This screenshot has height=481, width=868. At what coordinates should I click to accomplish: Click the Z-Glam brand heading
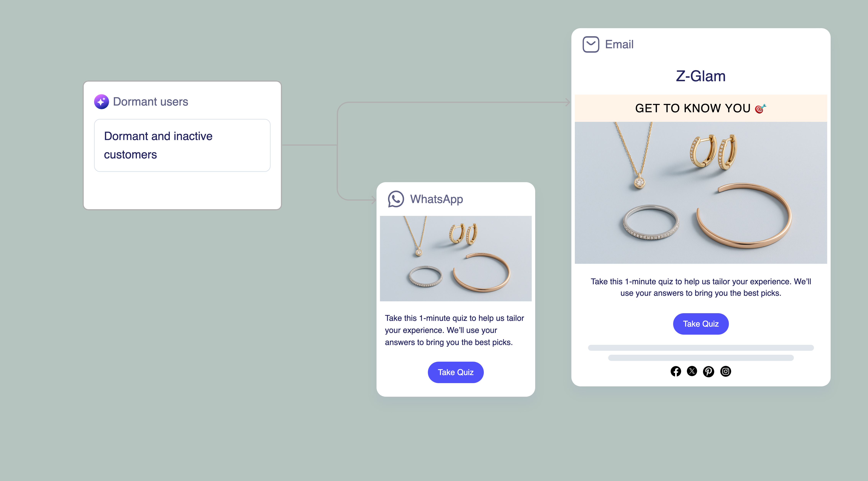701,76
